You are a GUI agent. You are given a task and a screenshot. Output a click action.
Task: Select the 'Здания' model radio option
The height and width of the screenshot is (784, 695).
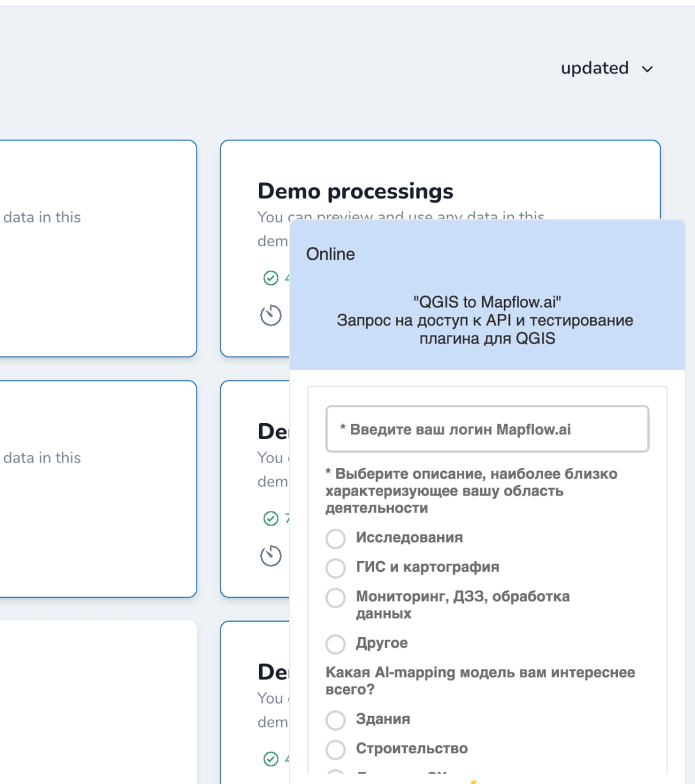(336, 720)
